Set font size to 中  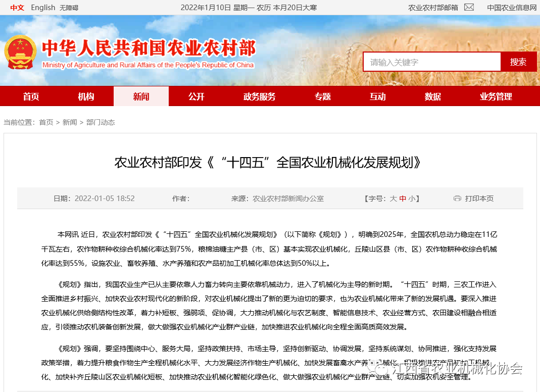pyautogui.click(x=403, y=199)
